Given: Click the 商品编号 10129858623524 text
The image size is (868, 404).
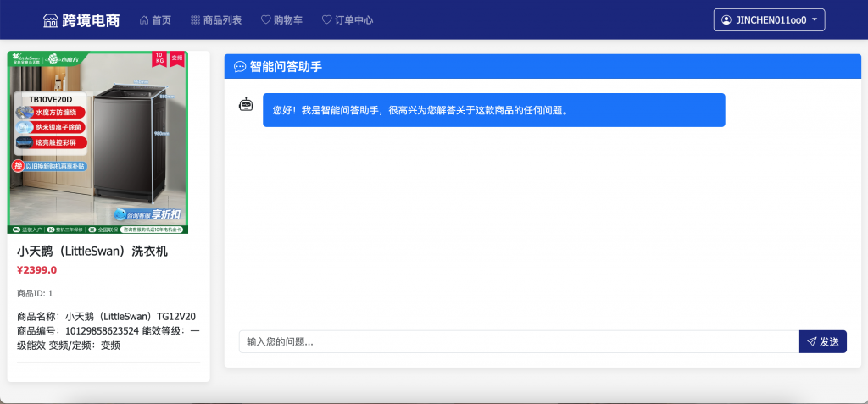Looking at the screenshot, I should tap(78, 331).
